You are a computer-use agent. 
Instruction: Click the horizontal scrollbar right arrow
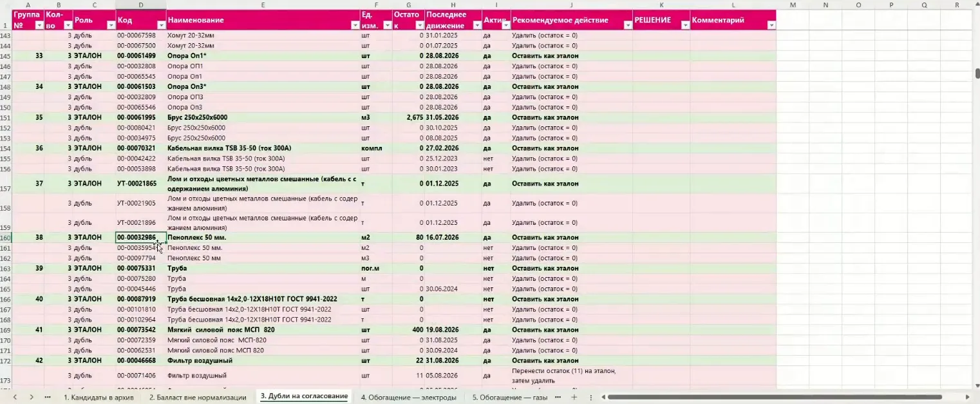(x=967, y=397)
